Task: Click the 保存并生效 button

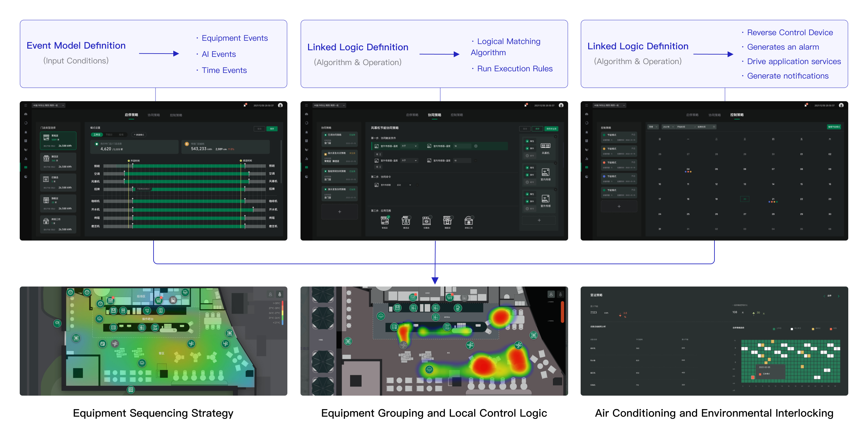Action: point(551,128)
